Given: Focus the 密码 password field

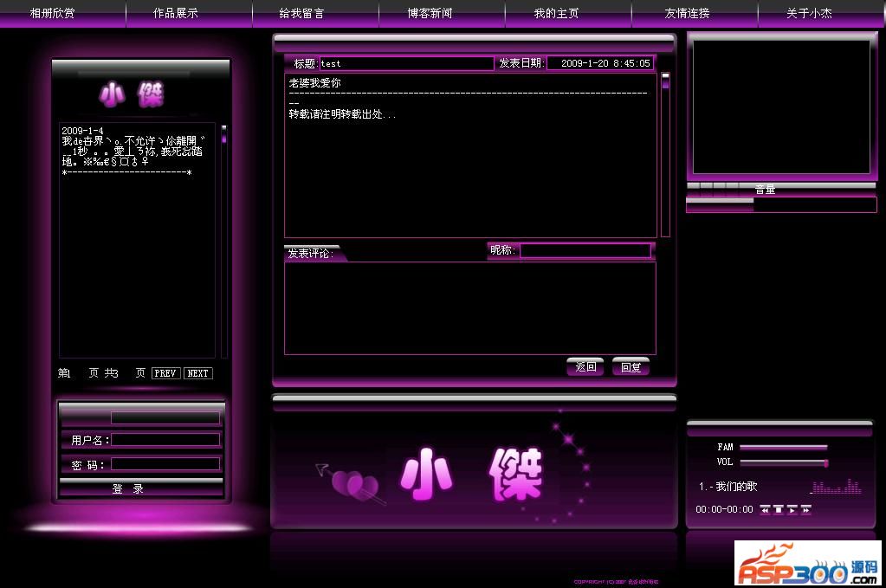Looking at the screenshot, I should coord(165,464).
